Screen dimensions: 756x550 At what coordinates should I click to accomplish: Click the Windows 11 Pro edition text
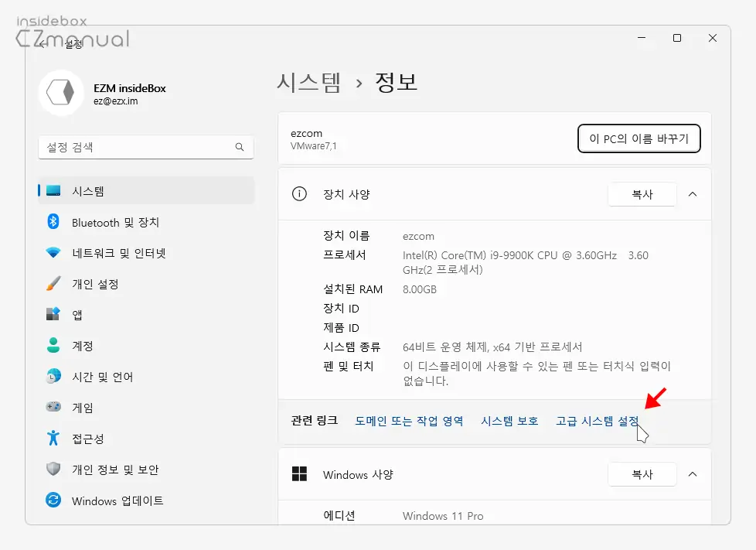[443, 516]
